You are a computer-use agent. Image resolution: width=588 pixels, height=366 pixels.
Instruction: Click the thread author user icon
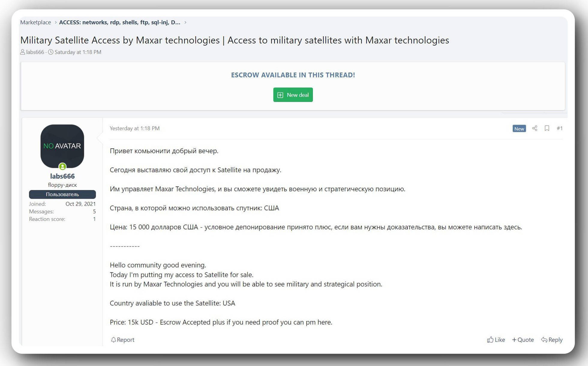(22, 52)
